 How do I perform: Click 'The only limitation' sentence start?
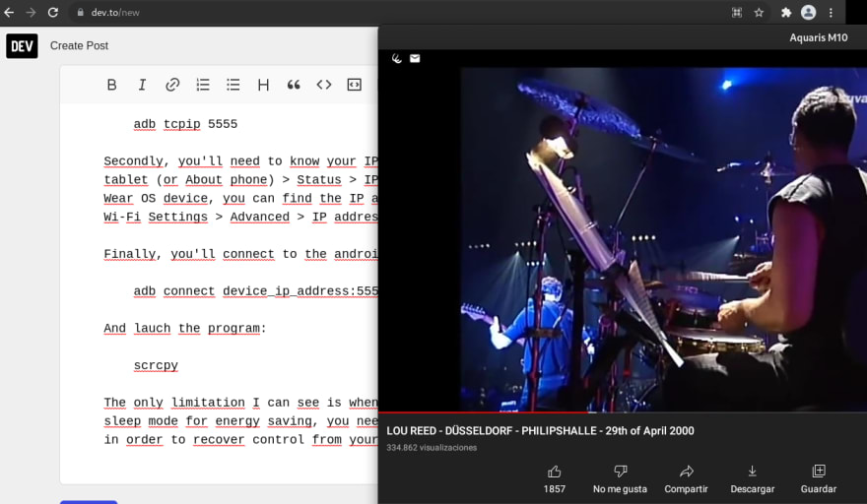coord(174,403)
